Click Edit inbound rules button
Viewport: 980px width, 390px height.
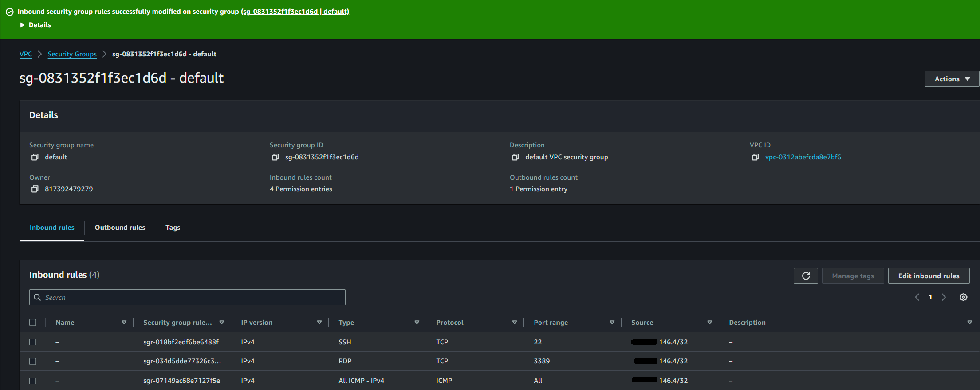(929, 276)
